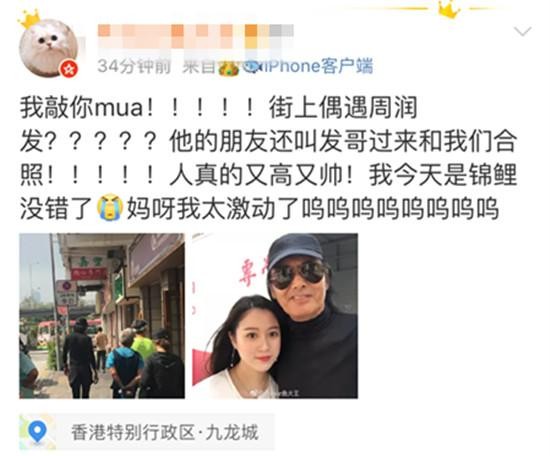The image size is (550, 456).
Task: Click the 34分钟前 timestamp
Action: point(134,66)
